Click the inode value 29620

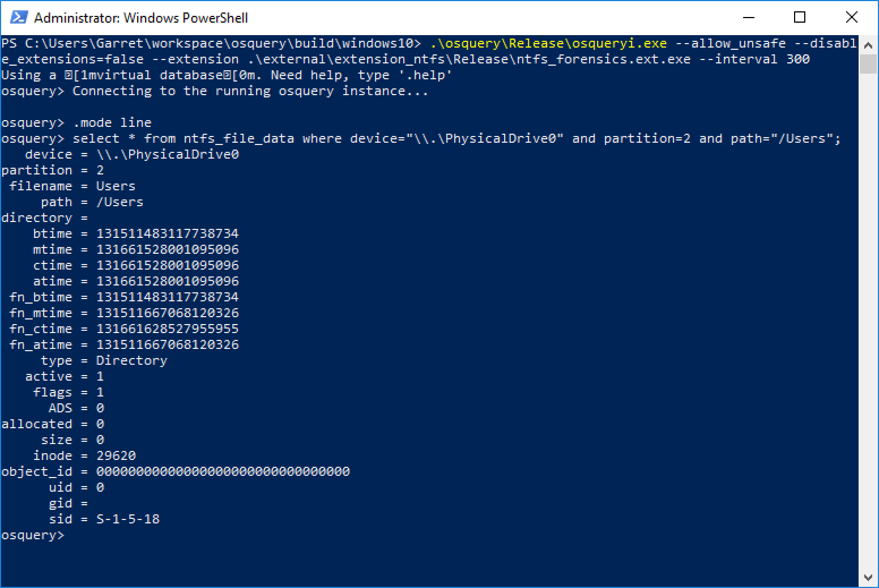[x=116, y=456]
